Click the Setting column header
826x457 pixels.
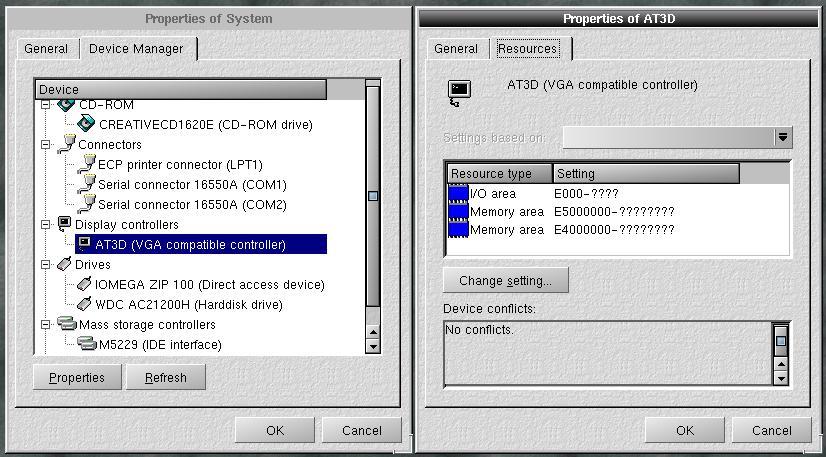[646, 173]
